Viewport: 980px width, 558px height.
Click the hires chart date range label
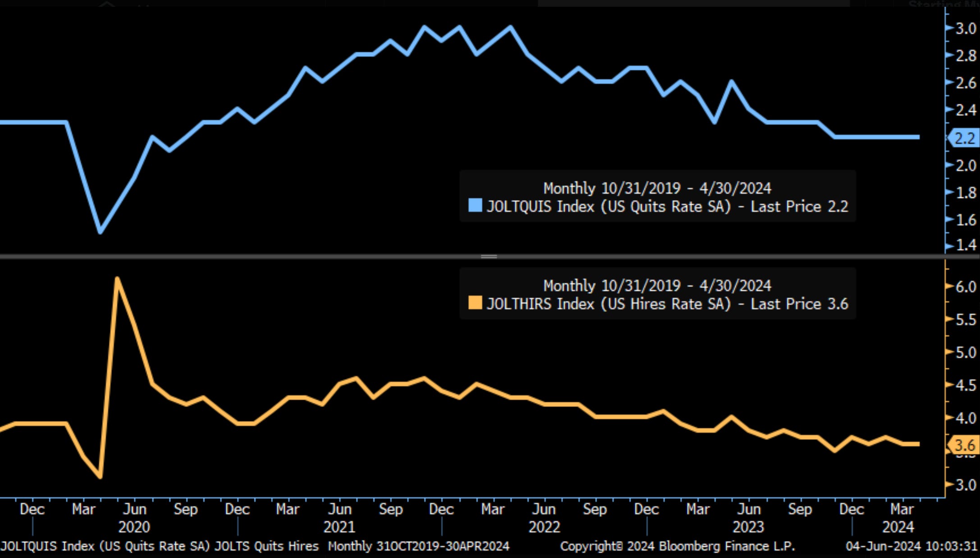point(657,285)
